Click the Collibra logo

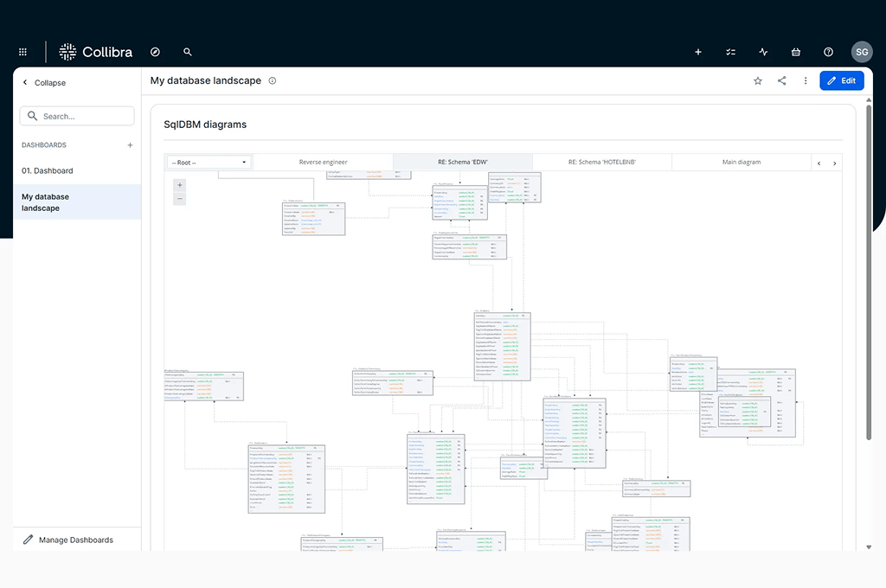tap(96, 52)
